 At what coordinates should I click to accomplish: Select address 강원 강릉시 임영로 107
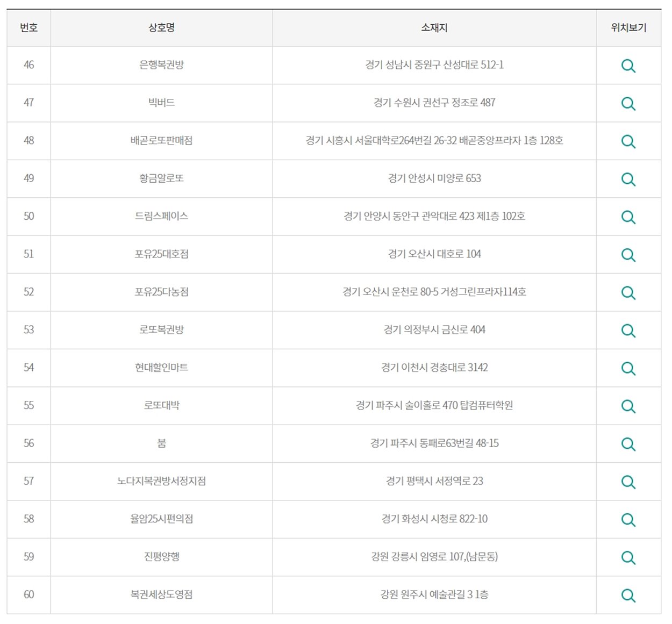pyautogui.click(x=434, y=556)
